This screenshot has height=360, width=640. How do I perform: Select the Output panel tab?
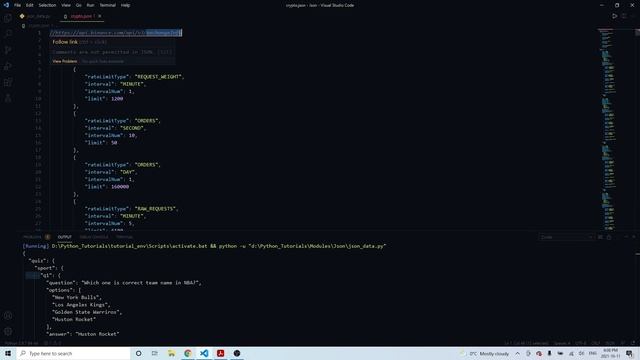64,237
